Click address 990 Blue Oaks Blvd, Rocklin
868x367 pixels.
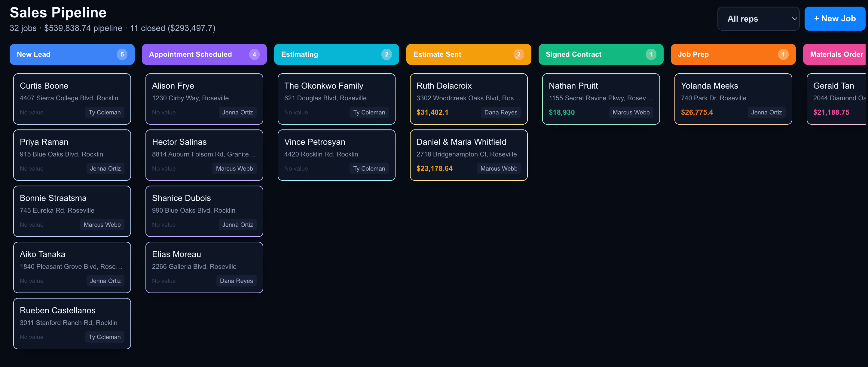(194, 211)
